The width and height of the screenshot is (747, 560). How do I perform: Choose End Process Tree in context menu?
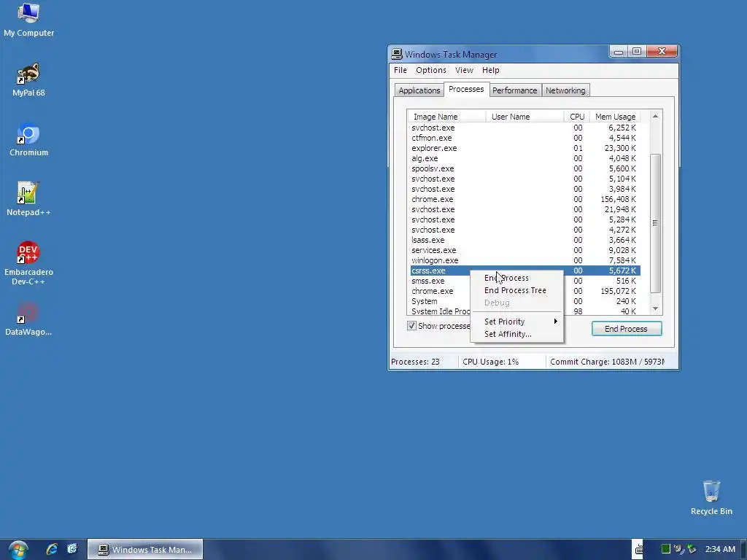tap(516, 290)
